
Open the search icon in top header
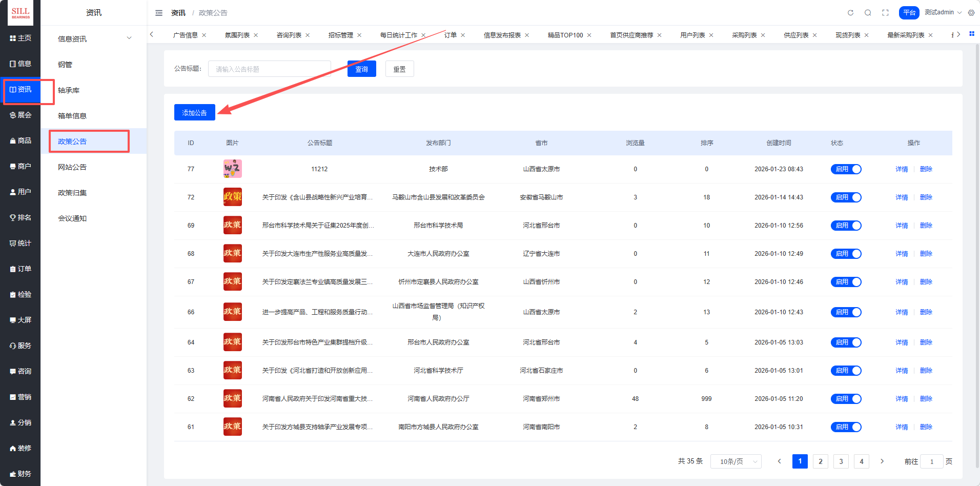click(x=868, y=13)
